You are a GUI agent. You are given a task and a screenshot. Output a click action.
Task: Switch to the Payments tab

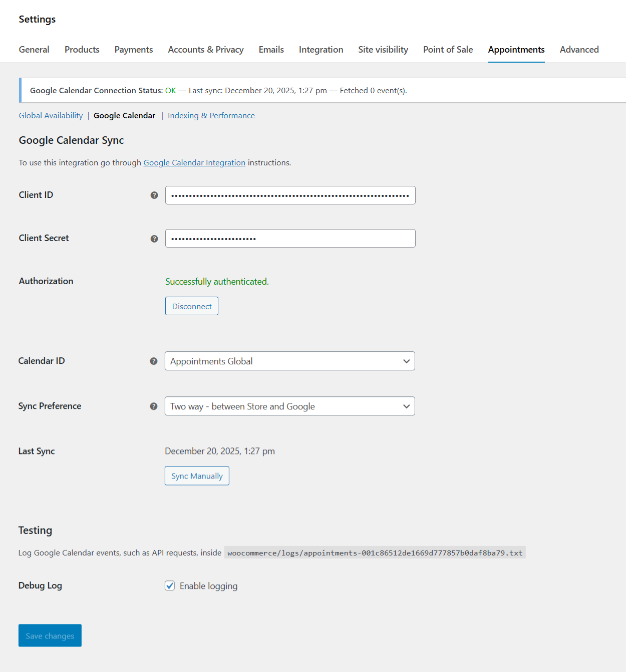[133, 50]
